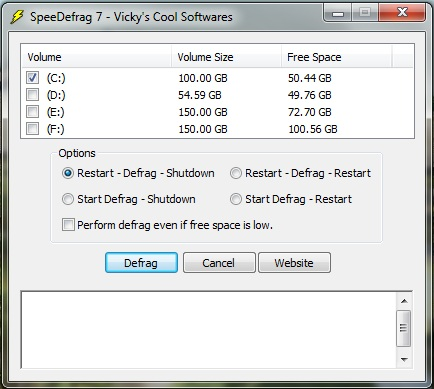Click the 100.56 GB free space value
434x389 pixels.
click(313, 129)
